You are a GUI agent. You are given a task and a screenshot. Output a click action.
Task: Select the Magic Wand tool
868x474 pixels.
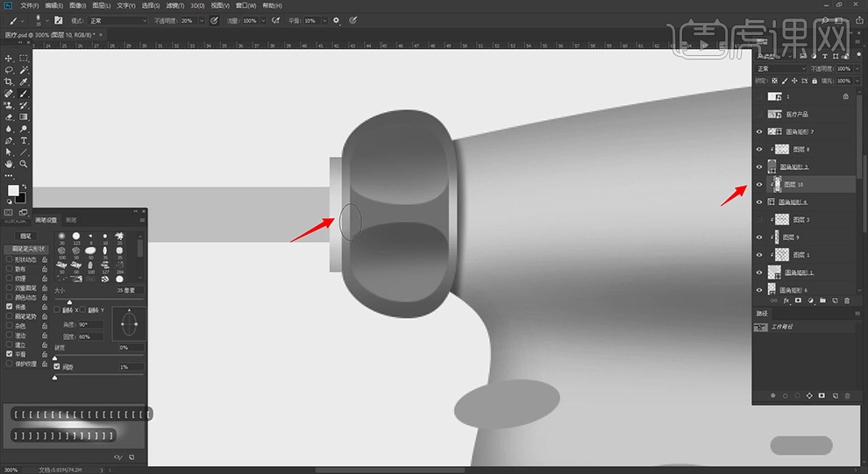24,70
